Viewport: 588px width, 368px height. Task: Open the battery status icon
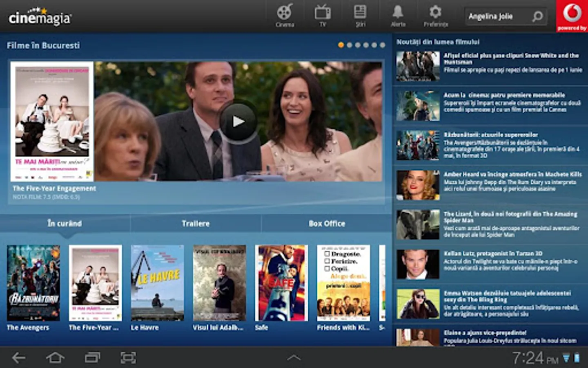pos(577,358)
